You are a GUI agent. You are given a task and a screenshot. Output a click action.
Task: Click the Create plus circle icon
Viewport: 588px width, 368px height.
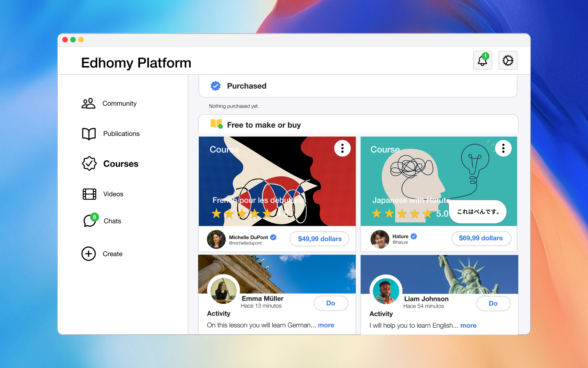click(x=88, y=254)
